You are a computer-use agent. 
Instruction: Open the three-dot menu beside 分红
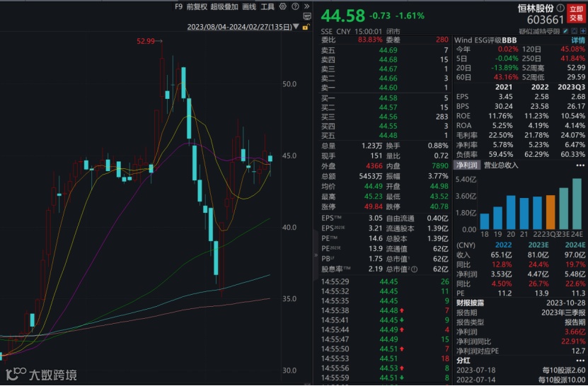[580, 361]
